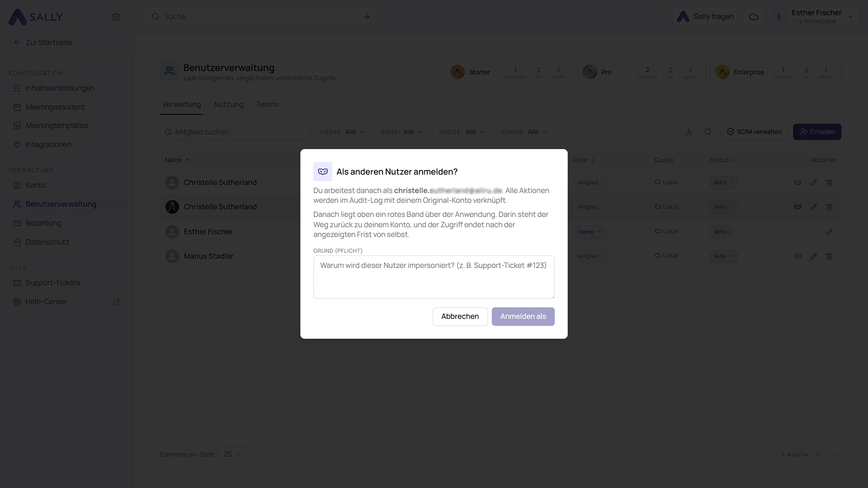868x488 pixels.
Task: Refresh the member list
Action: [707, 132]
